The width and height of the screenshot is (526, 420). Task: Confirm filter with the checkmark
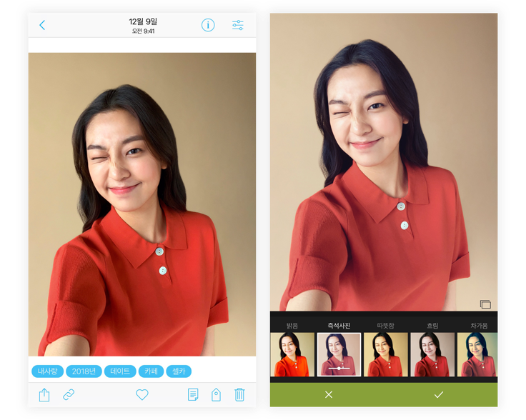coord(439,395)
